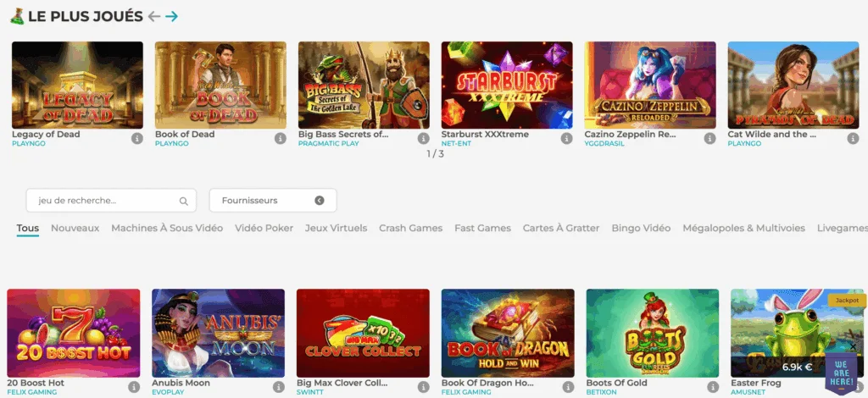
Task: Open info icon for Legacy of Dead
Action: [136, 138]
